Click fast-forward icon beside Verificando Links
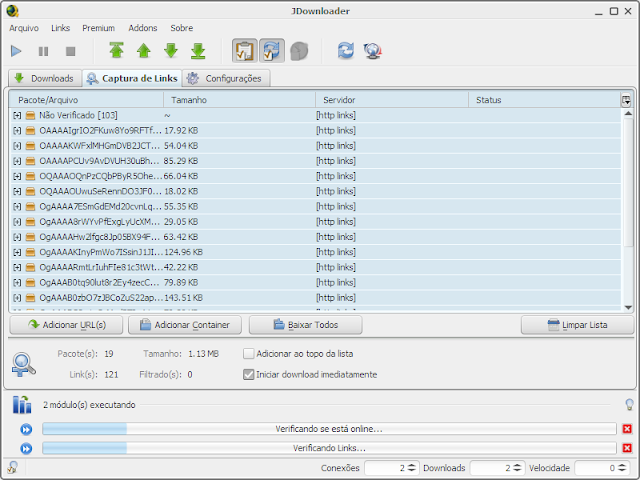The height and width of the screenshot is (480, 640). click(x=26, y=449)
